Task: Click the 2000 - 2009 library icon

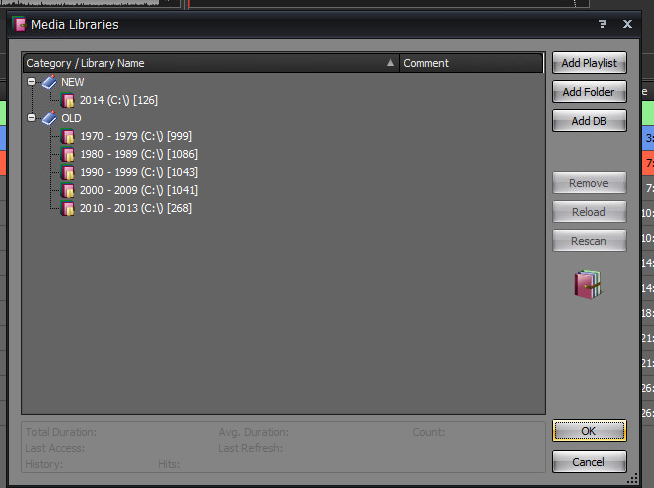Action: click(x=68, y=190)
